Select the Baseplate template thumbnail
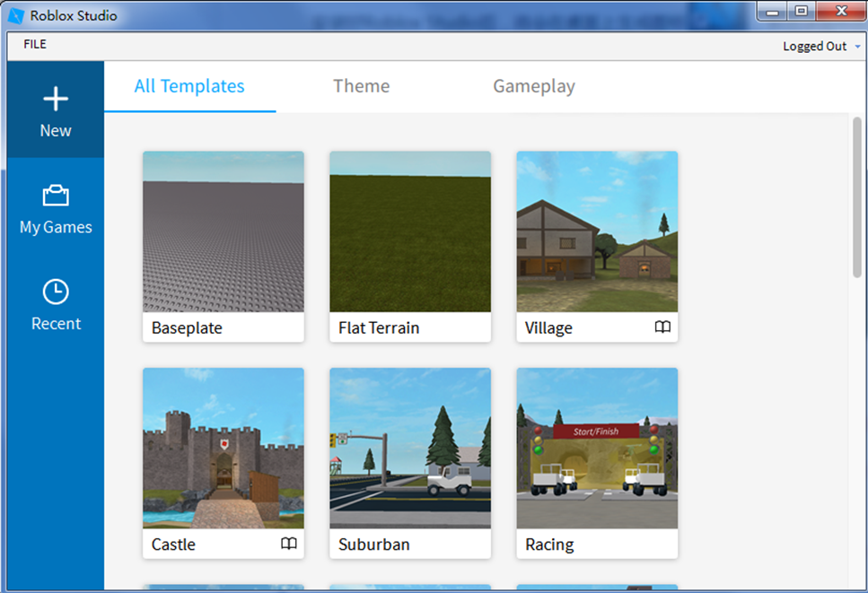The image size is (868, 593). point(224,231)
